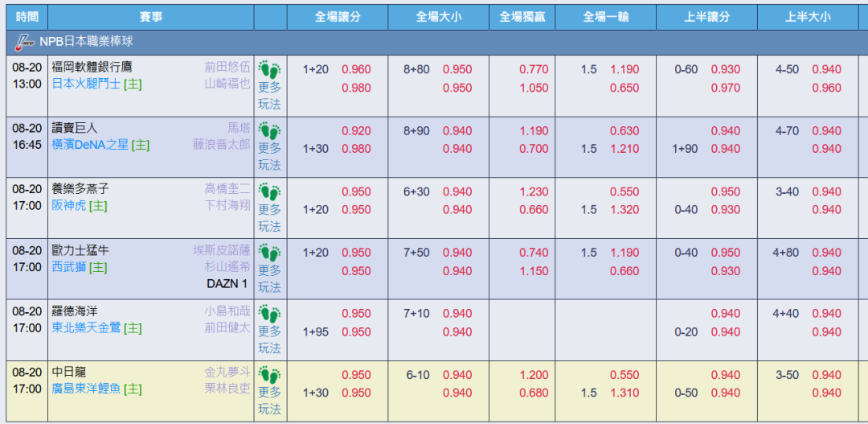Click 全場讓分 column header
The image size is (868, 424).
pos(338,17)
